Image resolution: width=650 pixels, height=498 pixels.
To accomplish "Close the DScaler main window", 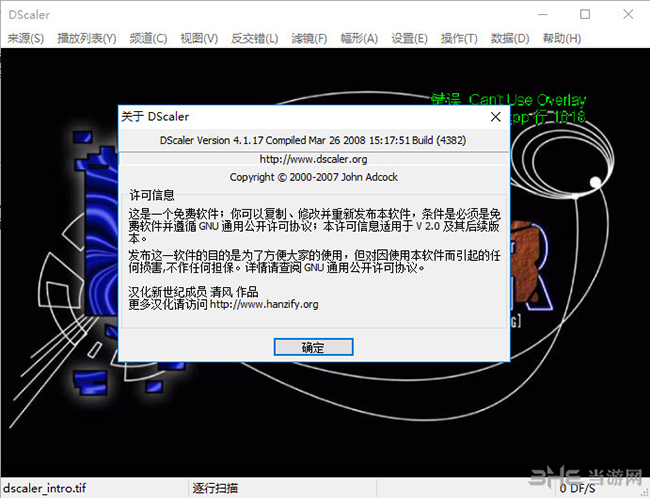I will click(x=628, y=15).
